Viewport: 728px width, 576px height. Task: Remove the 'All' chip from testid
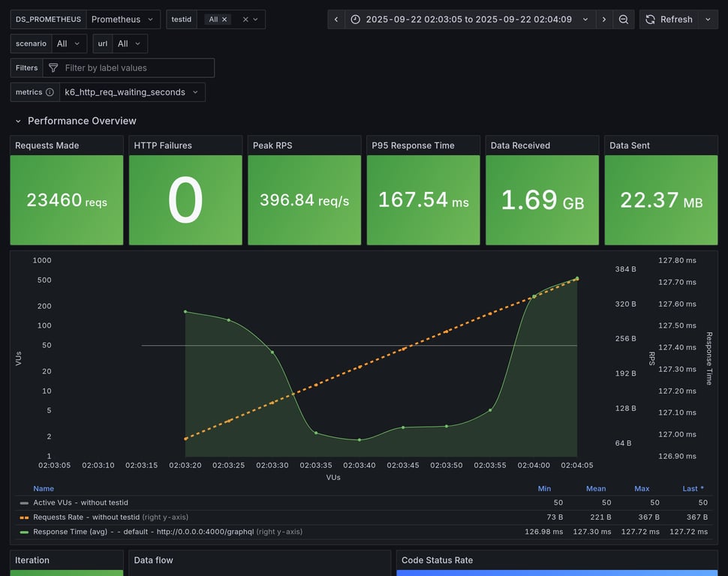click(x=224, y=19)
